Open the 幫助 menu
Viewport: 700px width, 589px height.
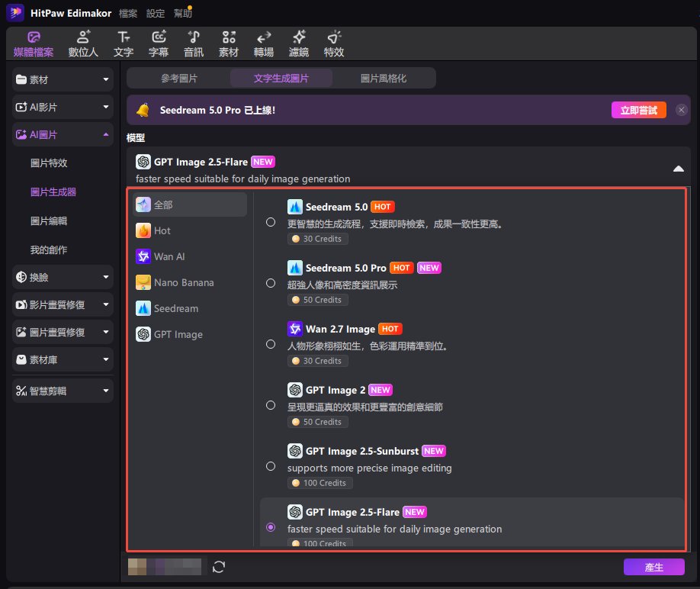(183, 14)
